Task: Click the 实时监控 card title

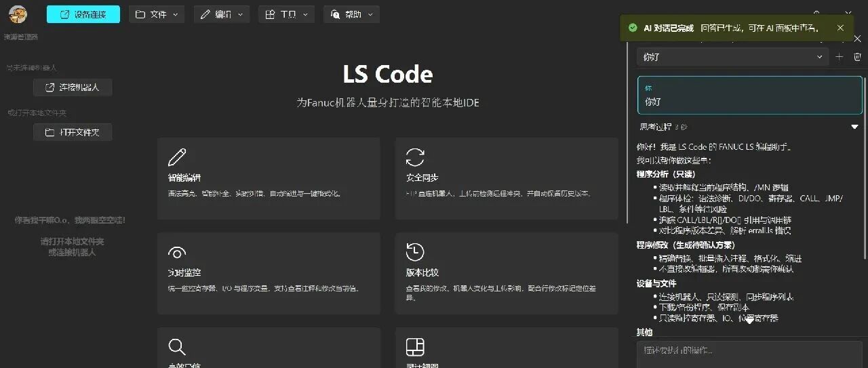Action: [184, 272]
